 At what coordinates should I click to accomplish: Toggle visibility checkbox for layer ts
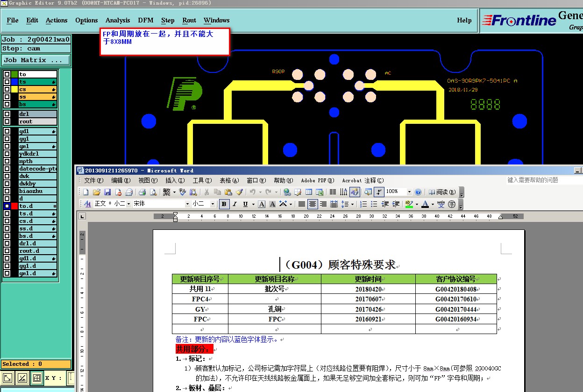tap(7, 82)
